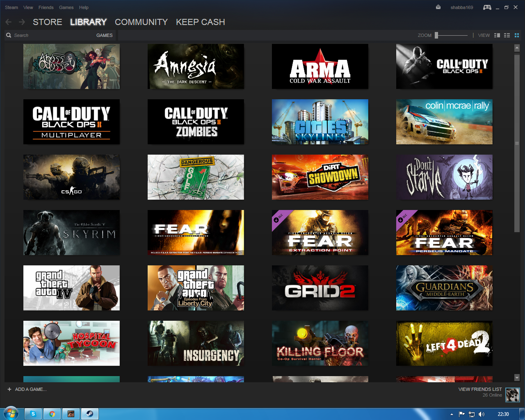Click the back navigation arrow
Viewport: 525px width, 420px height.
(x=9, y=22)
